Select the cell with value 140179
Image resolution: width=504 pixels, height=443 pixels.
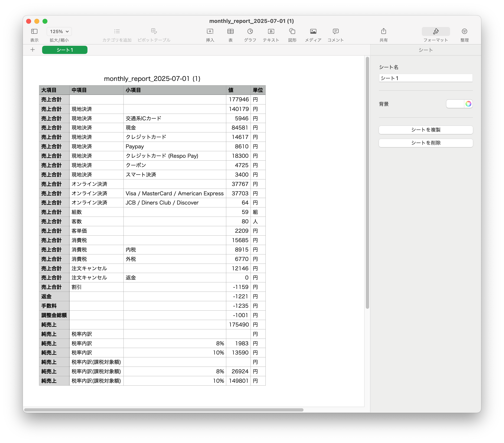pyautogui.click(x=239, y=109)
